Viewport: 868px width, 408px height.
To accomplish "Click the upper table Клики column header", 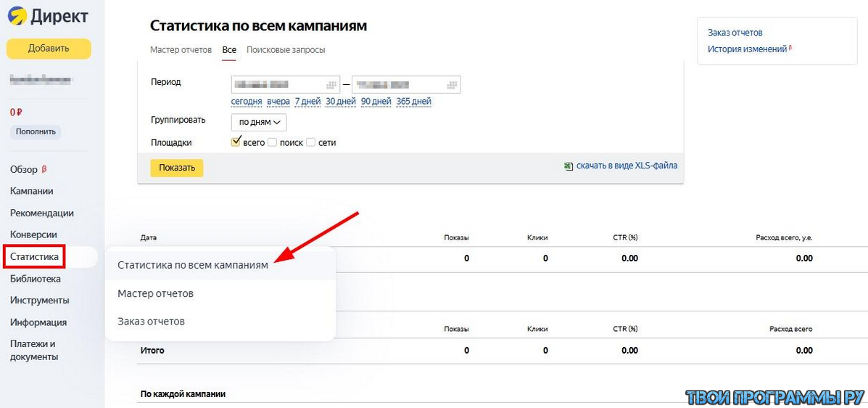I will tap(537, 237).
